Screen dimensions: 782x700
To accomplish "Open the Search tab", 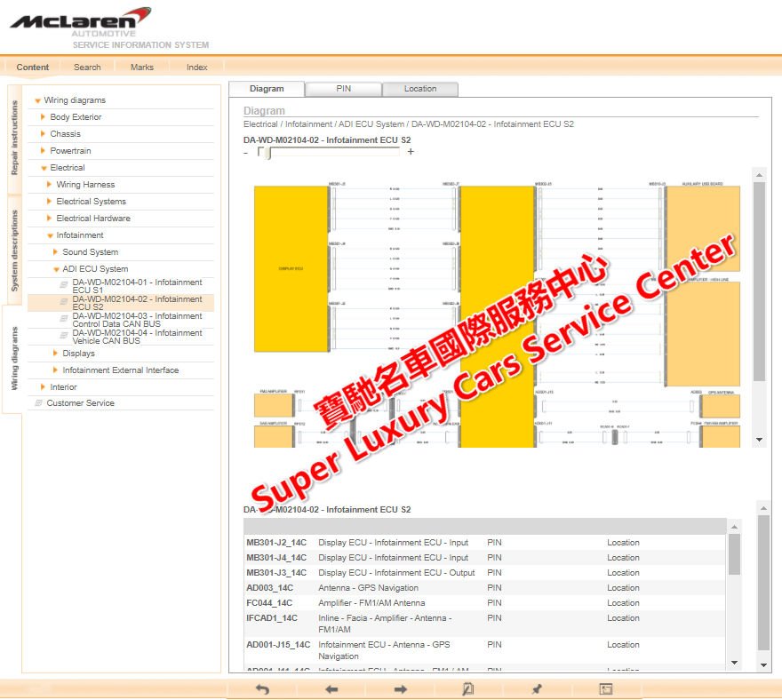I will [87, 68].
